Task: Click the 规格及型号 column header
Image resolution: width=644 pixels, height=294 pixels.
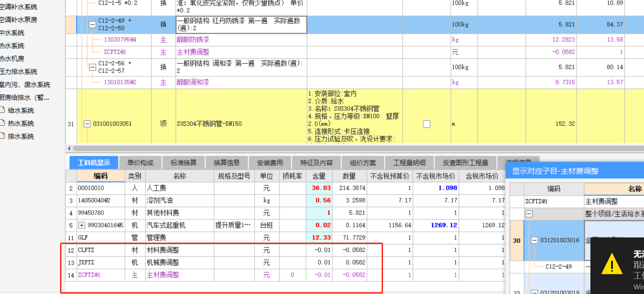Action: (x=234, y=176)
